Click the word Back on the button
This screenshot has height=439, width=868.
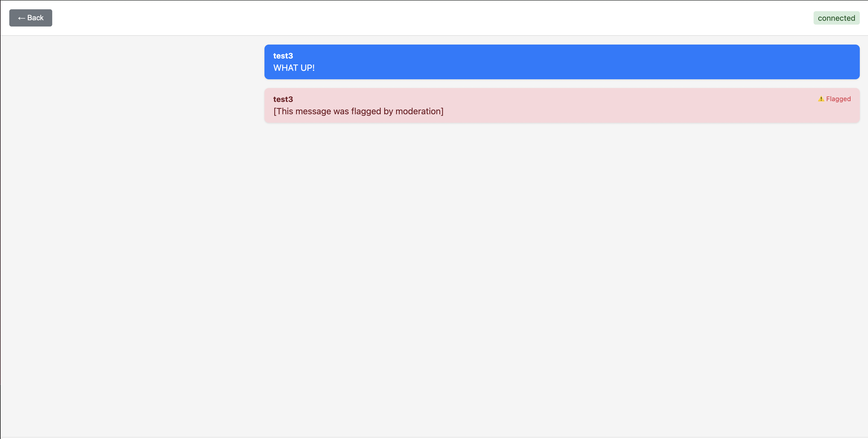click(x=35, y=18)
